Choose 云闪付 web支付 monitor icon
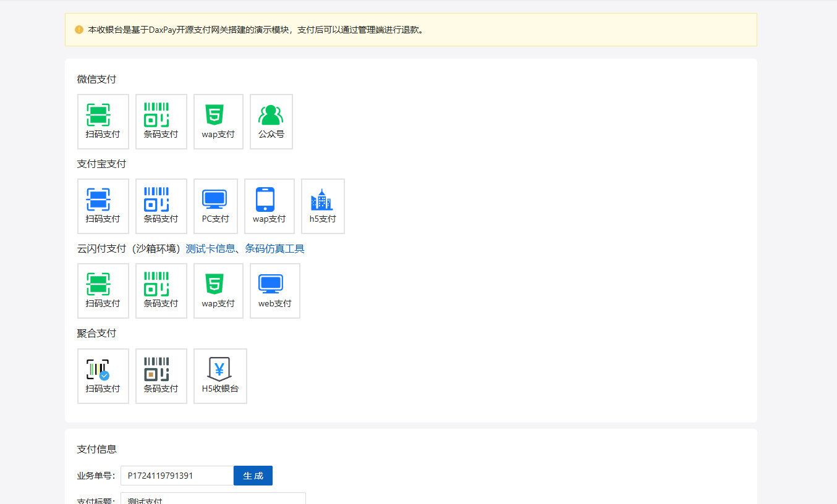Viewport: 837px width, 504px height. coord(275,291)
